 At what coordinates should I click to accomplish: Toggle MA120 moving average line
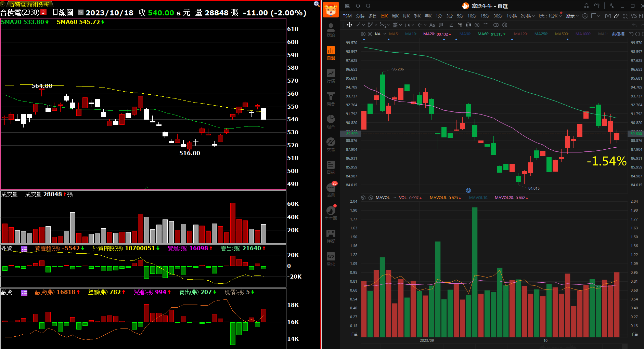(x=520, y=34)
